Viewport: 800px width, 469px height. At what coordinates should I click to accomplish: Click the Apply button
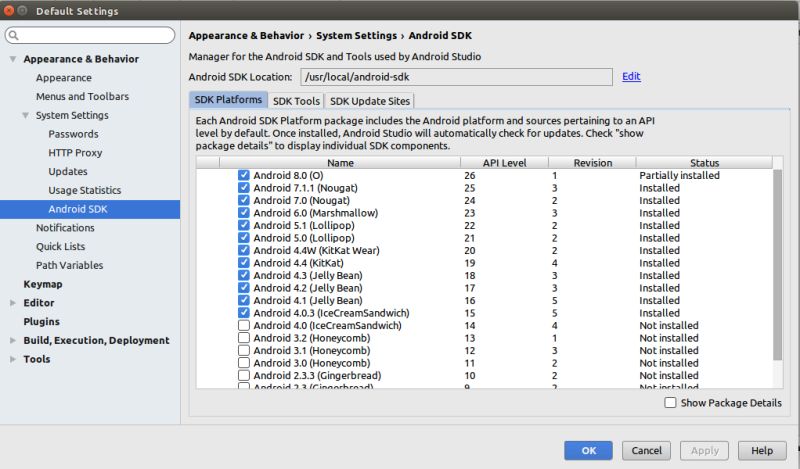pyautogui.click(x=705, y=451)
